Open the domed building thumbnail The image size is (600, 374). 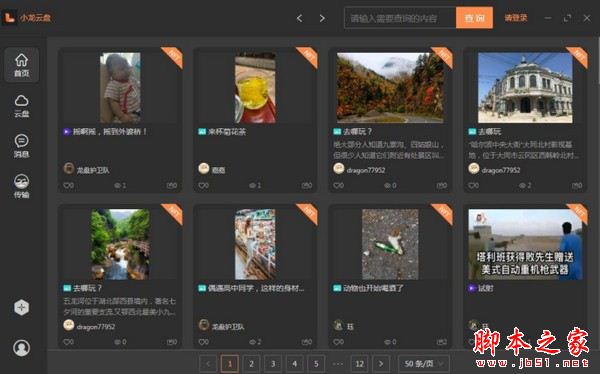pyautogui.click(x=525, y=88)
